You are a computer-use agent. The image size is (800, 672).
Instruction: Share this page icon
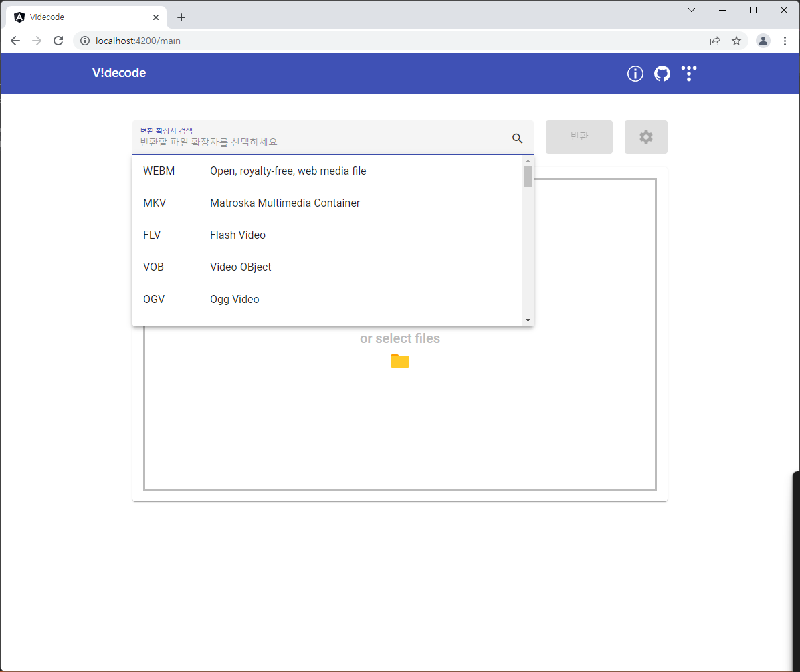coord(715,41)
